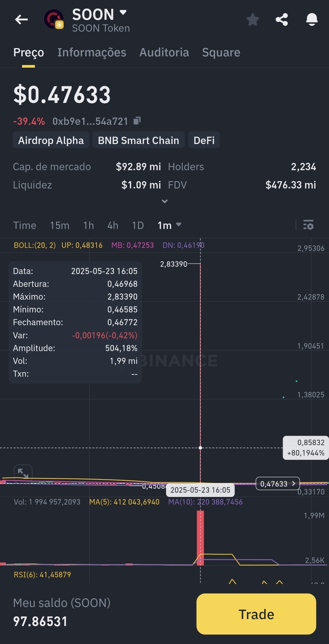Tap the DeFi tag
Screen dimensions: 329x644
click(204, 140)
